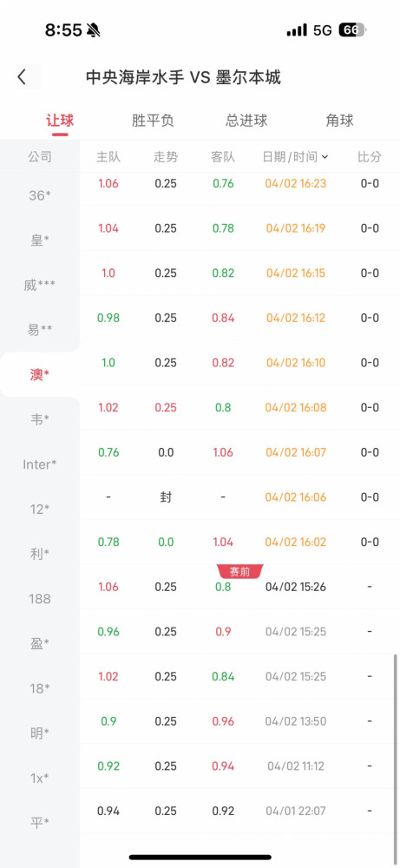Switch to the 胜平负 tab
Viewport: 400px width, 868px height.
(x=153, y=121)
